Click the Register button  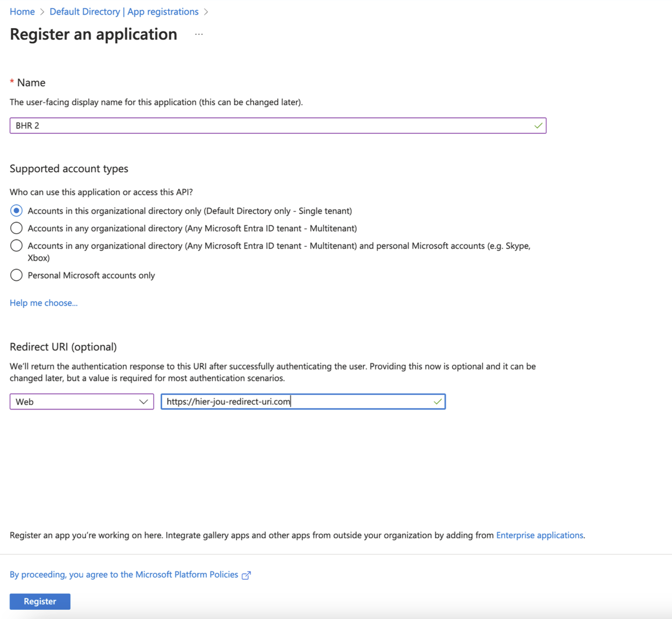40,602
